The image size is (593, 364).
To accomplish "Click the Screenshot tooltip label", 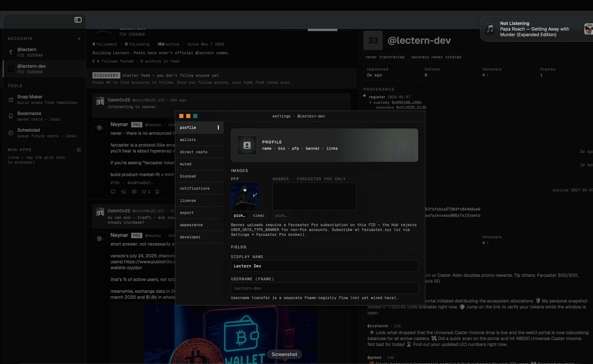I will click(x=284, y=354).
